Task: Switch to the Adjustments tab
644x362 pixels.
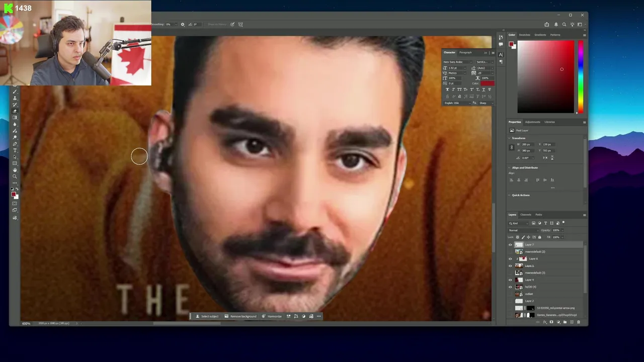Action: pos(532,122)
